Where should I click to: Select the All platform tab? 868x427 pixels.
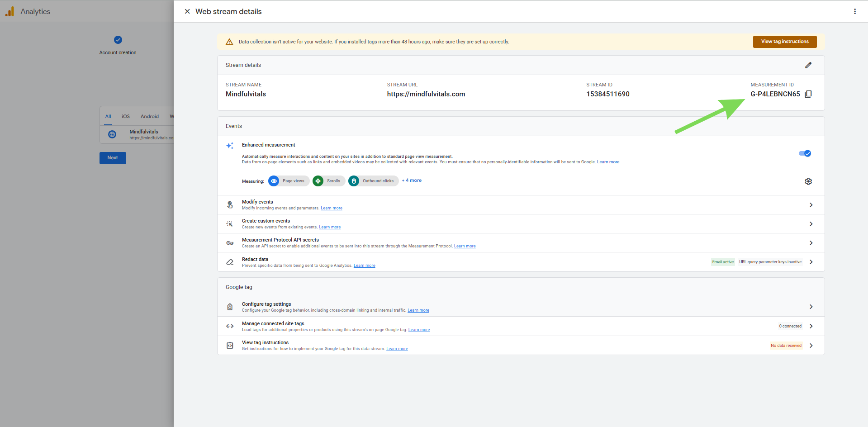(108, 117)
